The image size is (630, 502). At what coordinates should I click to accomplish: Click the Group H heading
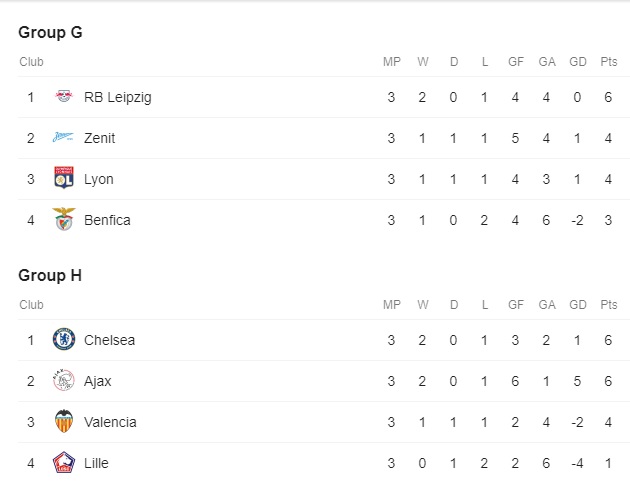(50, 275)
